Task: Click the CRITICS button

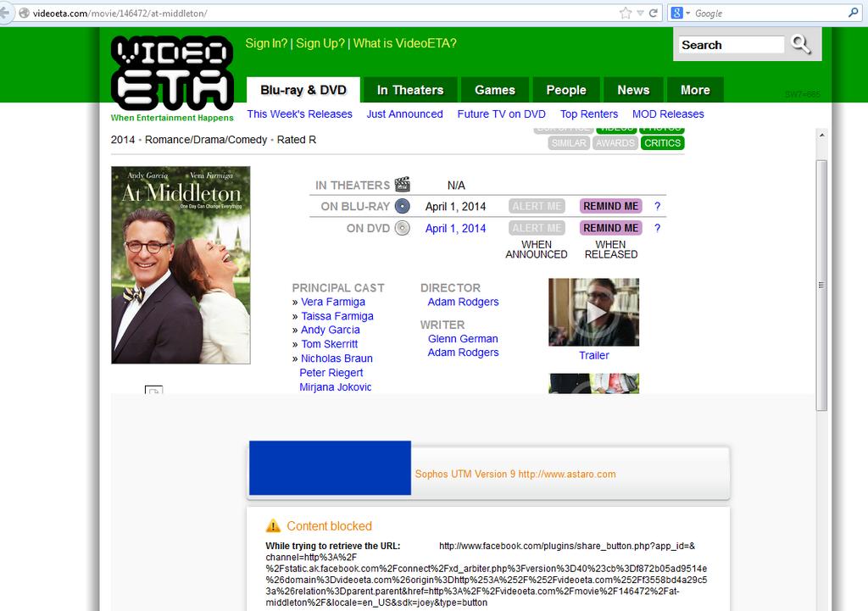Action: pos(662,143)
